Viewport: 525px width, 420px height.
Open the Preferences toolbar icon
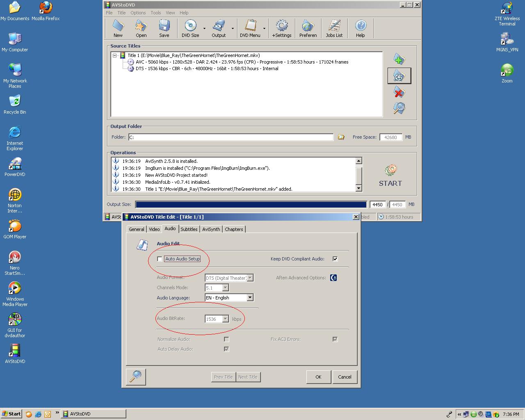point(308,28)
